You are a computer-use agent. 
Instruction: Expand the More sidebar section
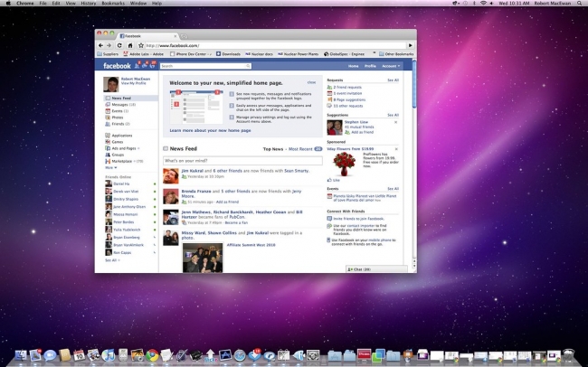pos(111,167)
